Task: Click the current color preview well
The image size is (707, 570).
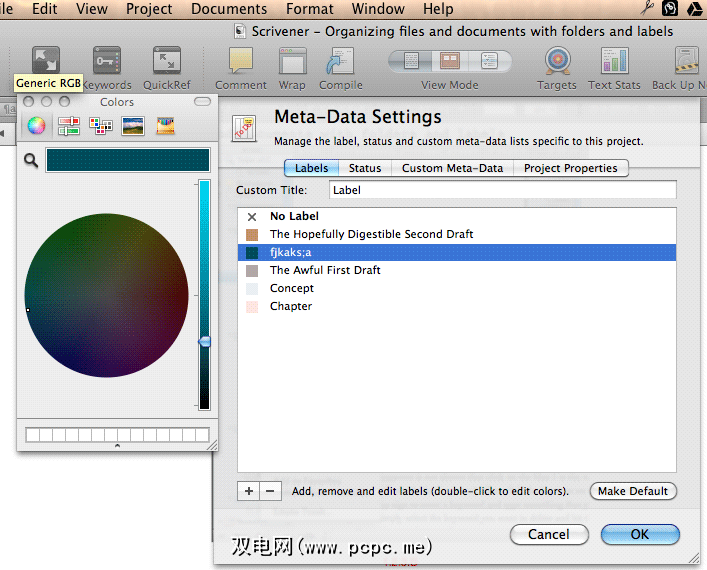Action: (x=128, y=160)
